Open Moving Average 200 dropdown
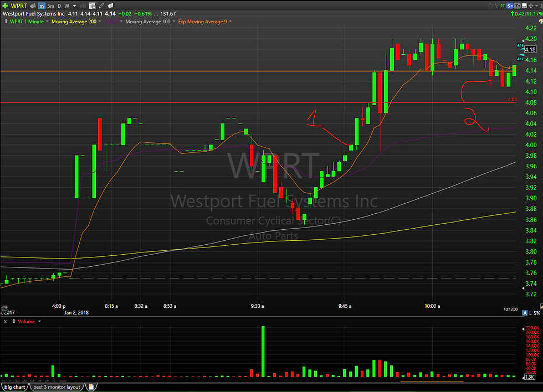543x392 pixels. point(100,22)
